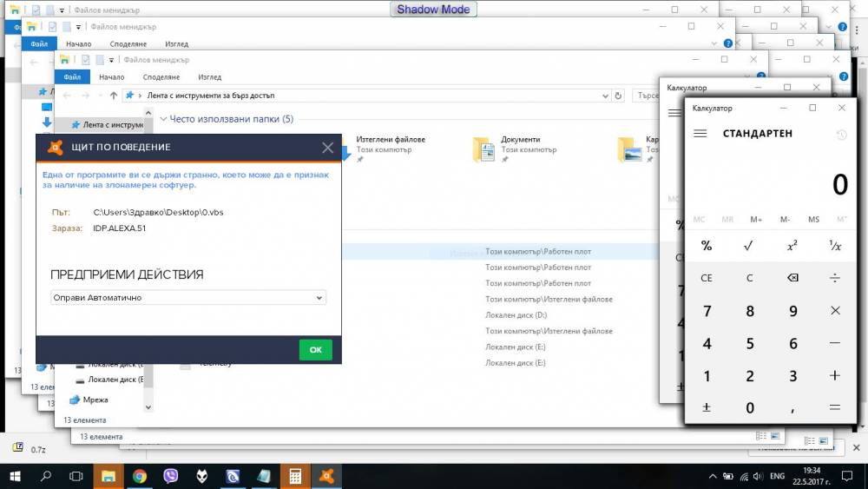
Task: Click digit 5 on calculator
Action: pyautogui.click(x=749, y=343)
